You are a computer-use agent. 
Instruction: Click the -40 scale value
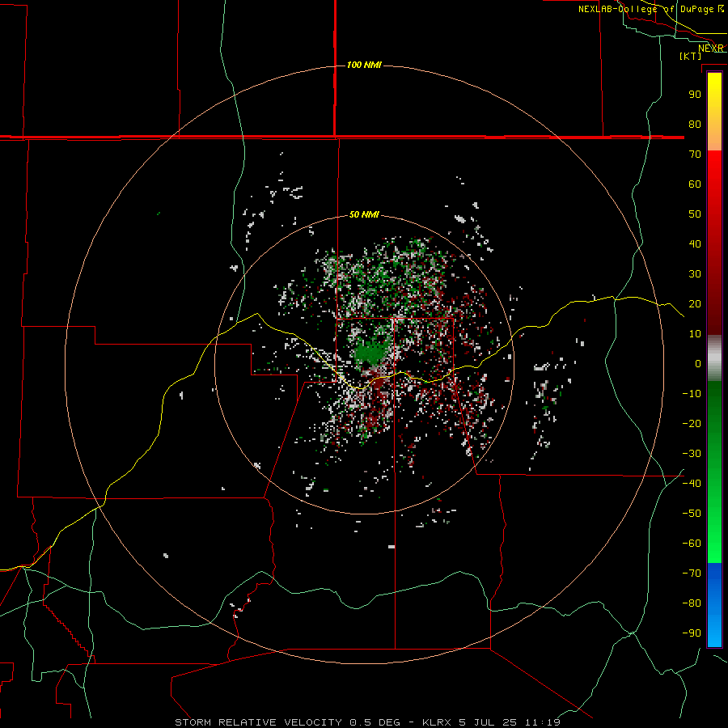[692, 484]
